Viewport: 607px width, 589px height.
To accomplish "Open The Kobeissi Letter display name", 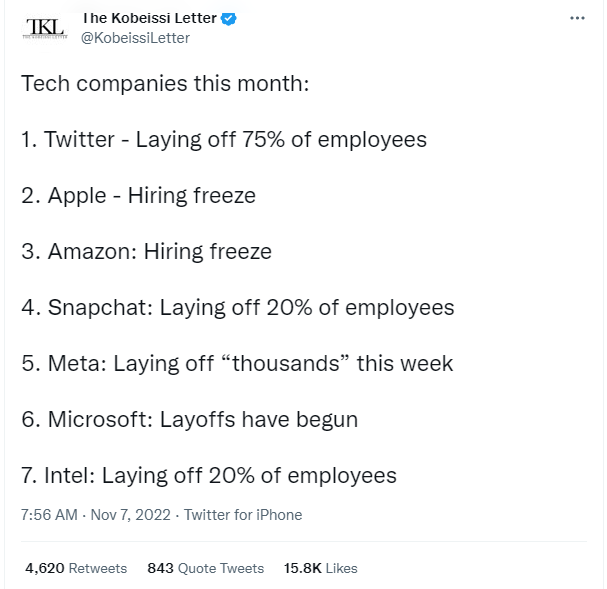I will pos(149,18).
